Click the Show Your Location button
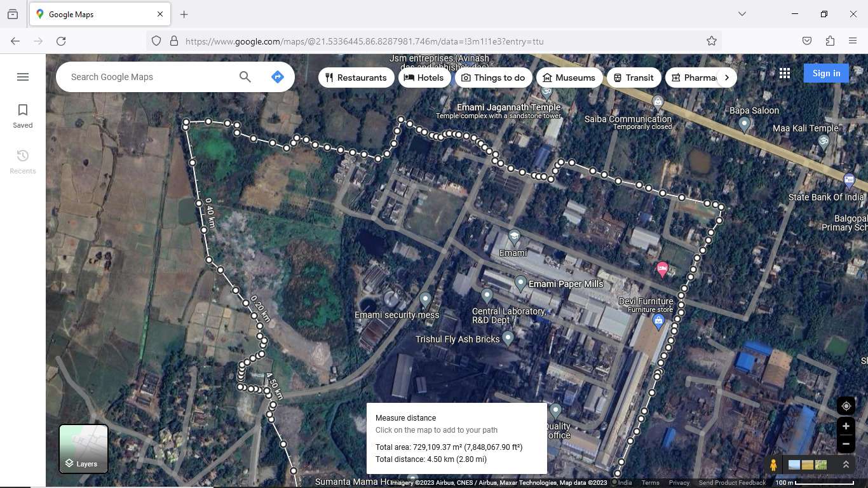 (x=846, y=406)
